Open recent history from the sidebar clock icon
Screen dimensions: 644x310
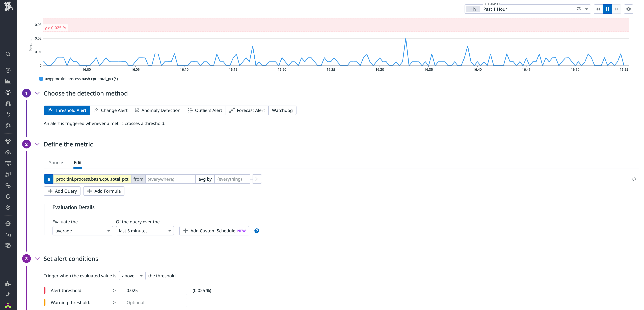[x=8, y=70]
